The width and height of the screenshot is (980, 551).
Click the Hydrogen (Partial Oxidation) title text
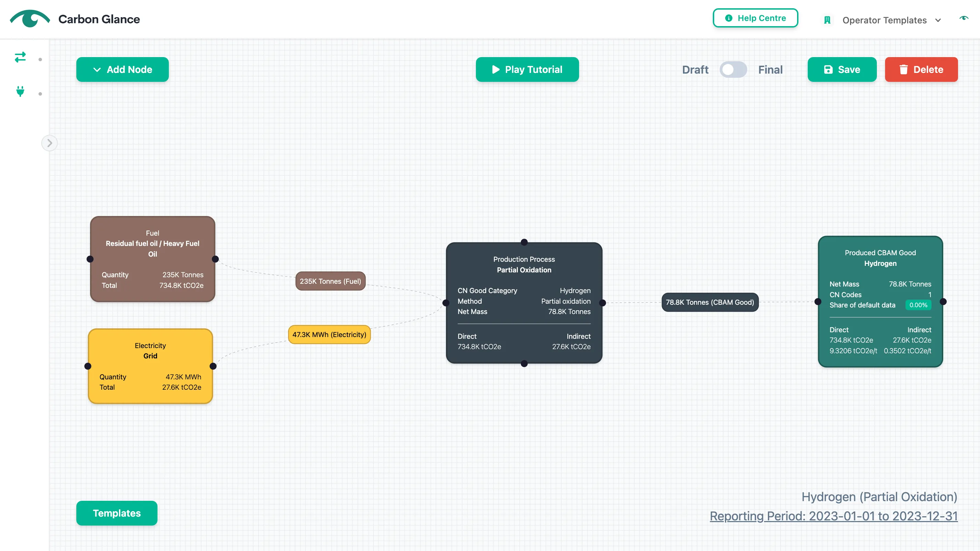coord(879,497)
